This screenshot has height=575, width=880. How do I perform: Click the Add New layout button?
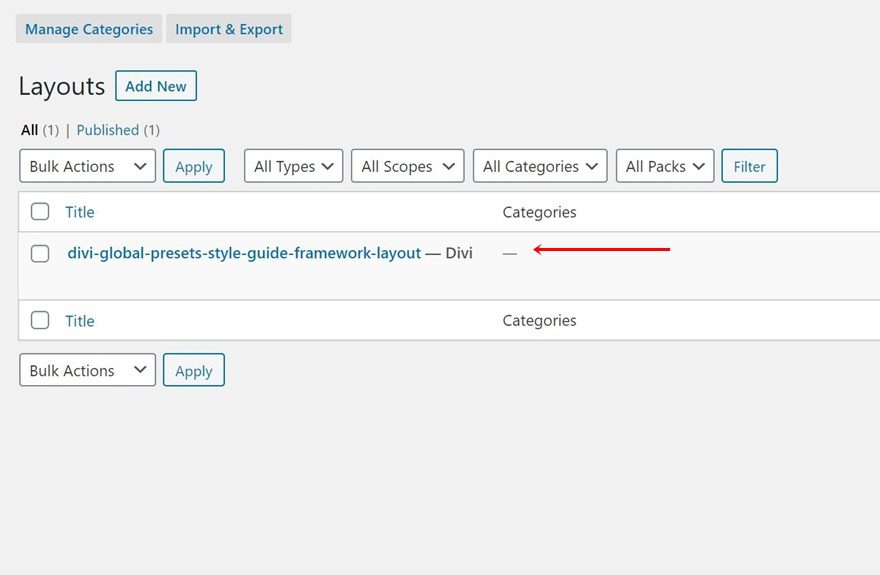pyautogui.click(x=156, y=86)
